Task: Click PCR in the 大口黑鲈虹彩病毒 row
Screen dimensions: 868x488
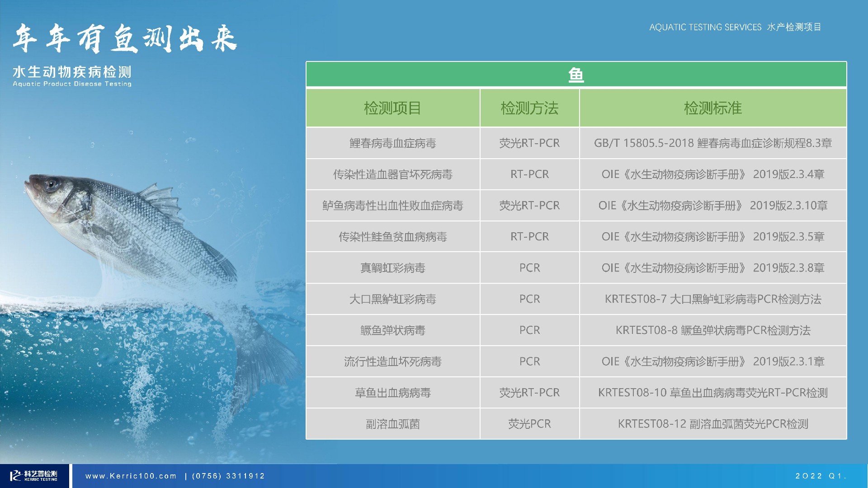Action: [x=529, y=299]
